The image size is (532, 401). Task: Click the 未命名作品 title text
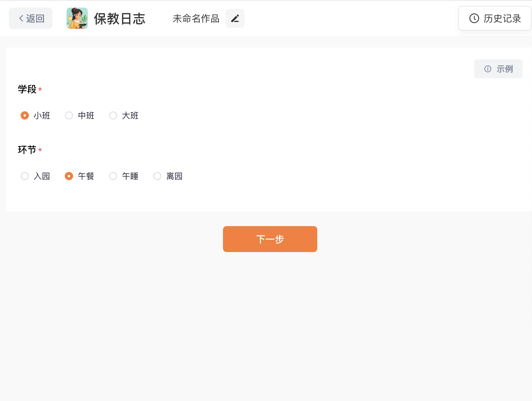pos(196,19)
